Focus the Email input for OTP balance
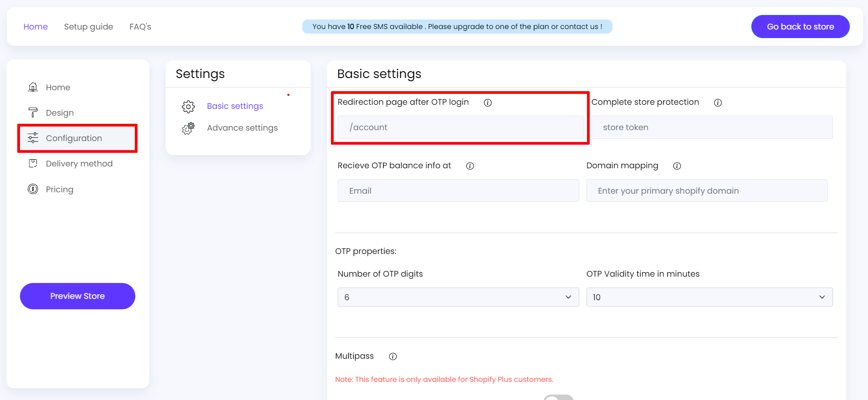Image resolution: width=868 pixels, height=400 pixels. (x=458, y=190)
